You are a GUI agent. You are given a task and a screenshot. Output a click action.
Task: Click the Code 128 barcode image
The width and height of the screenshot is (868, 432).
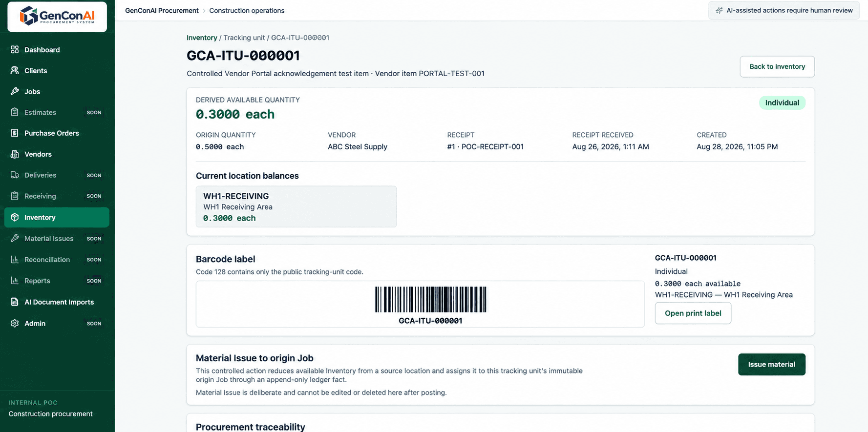point(430,299)
